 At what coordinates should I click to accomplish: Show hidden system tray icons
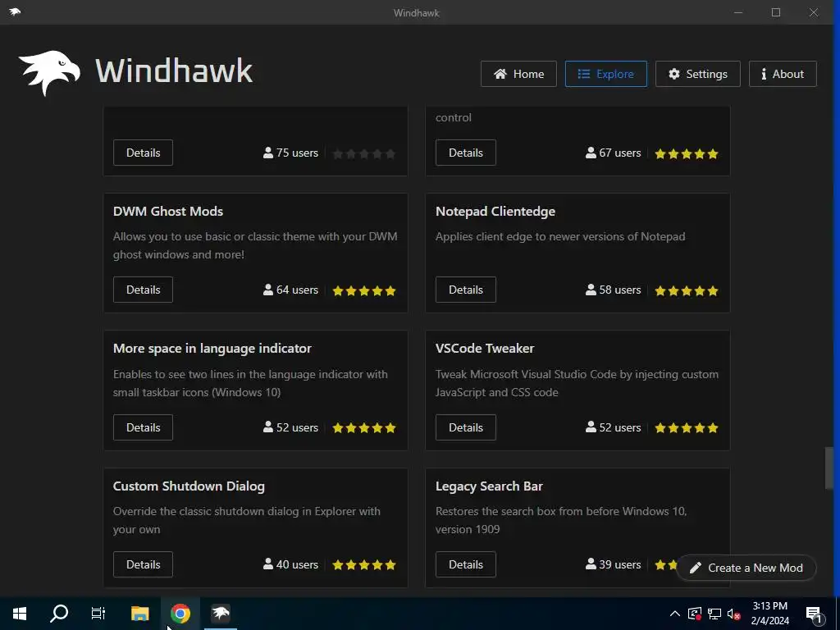675,614
